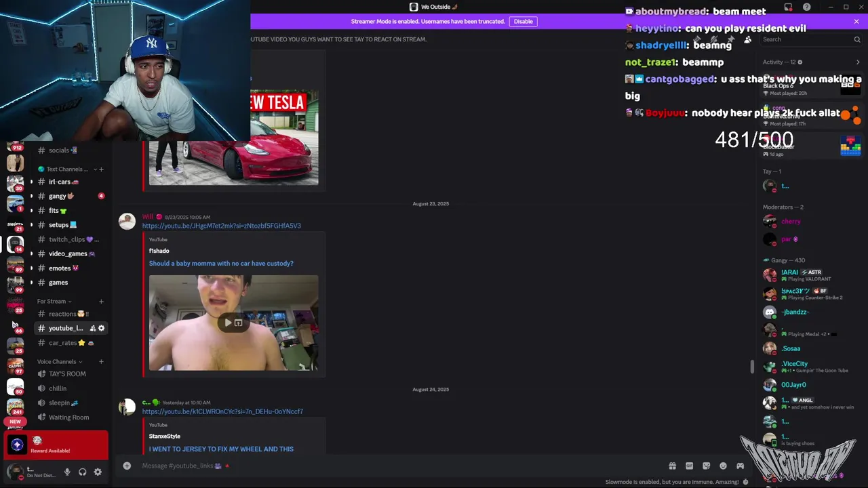Screen dimensions: 868x488
Task: Toggle the member list icon
Action: (x=747, y=39)
